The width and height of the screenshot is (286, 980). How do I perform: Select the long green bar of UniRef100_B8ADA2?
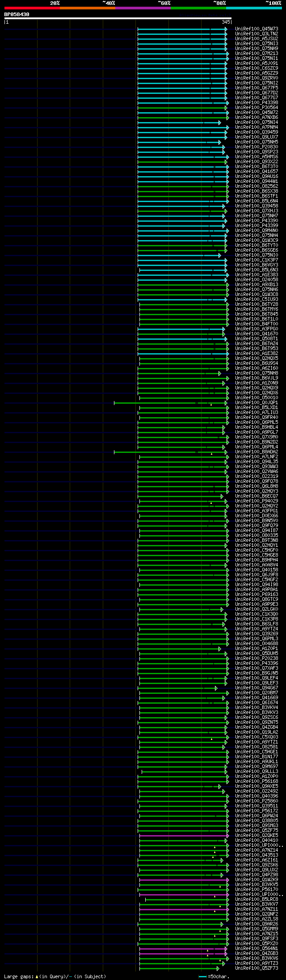pyautogui.click(x=171, y=452)
